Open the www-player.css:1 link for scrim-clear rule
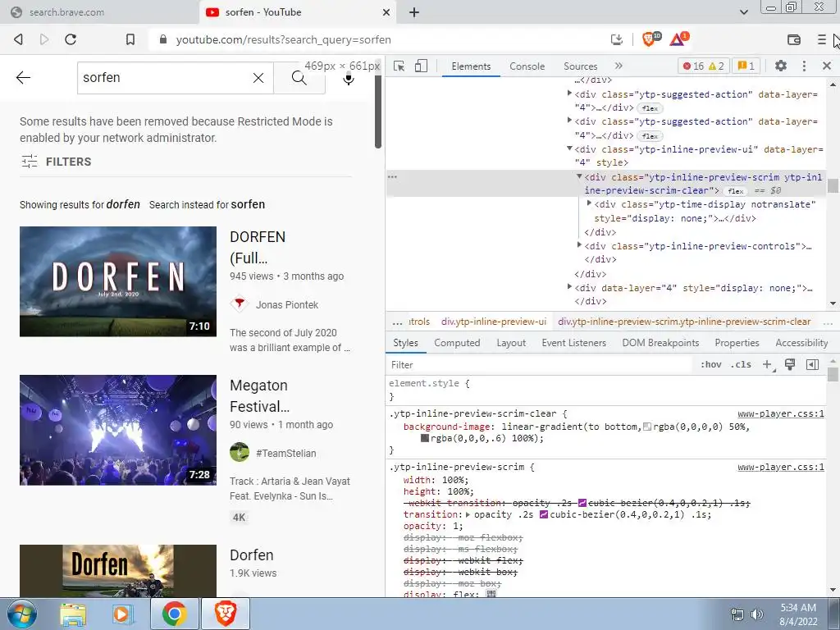This screenshot has width=840, height=630. point(781,413)
